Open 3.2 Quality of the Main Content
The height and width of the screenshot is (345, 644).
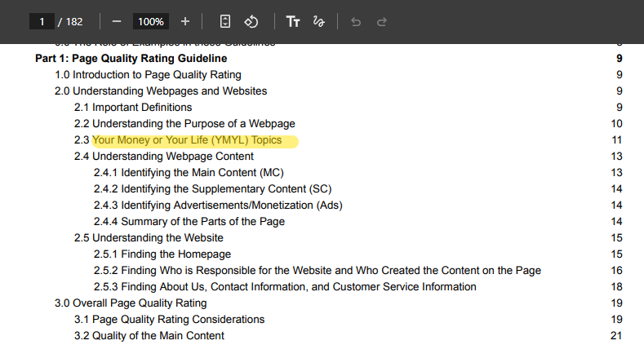click(x=149, y=335)
